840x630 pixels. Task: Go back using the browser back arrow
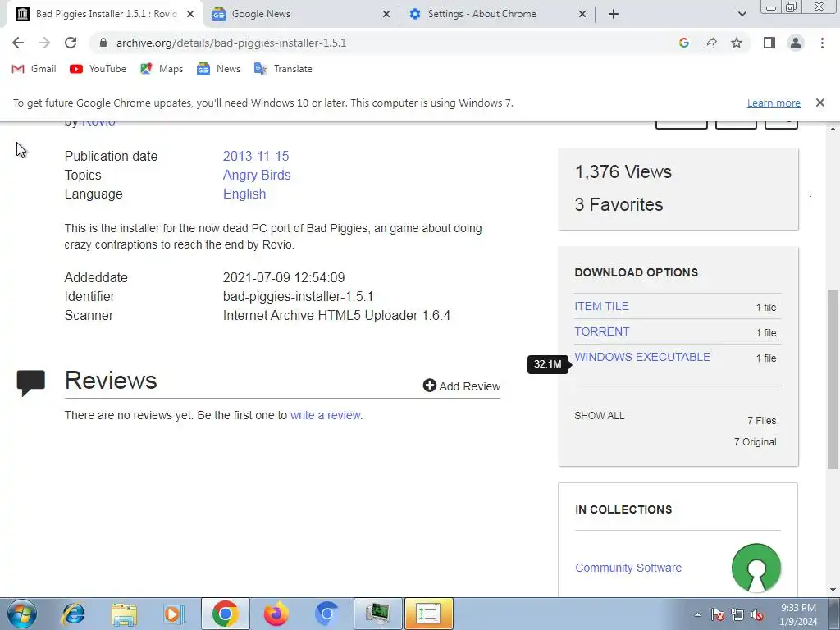18,43
